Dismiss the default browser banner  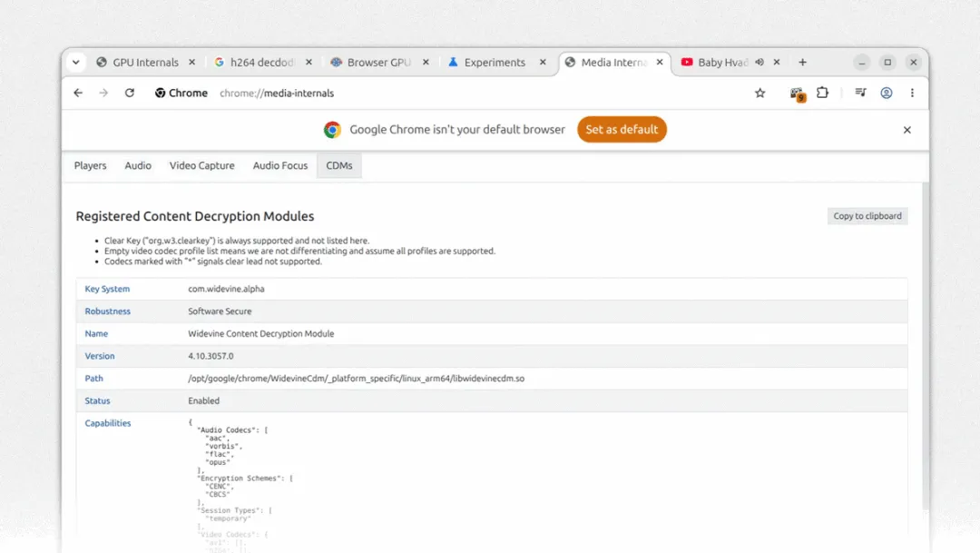906,130
